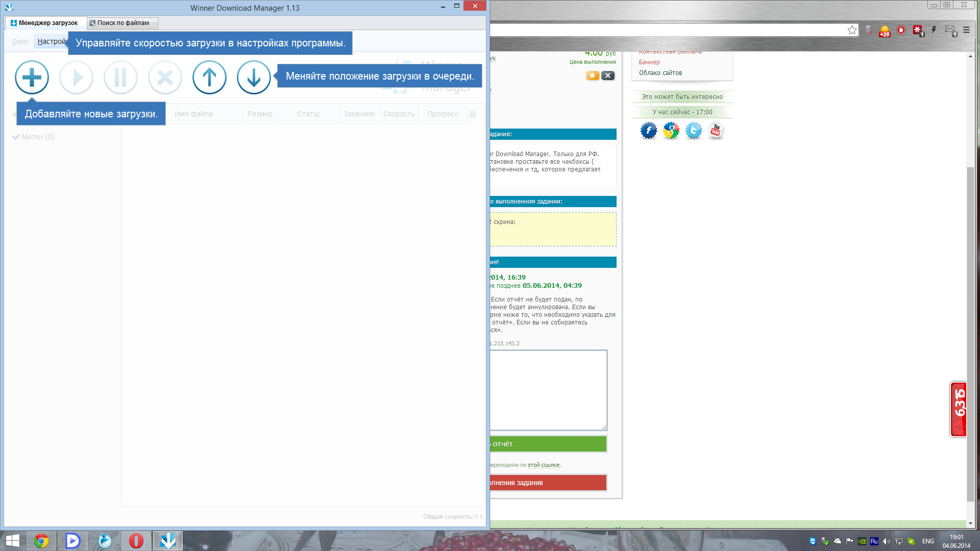
Task: Move download down in queue arrow
Action: [x=254, y=78]
